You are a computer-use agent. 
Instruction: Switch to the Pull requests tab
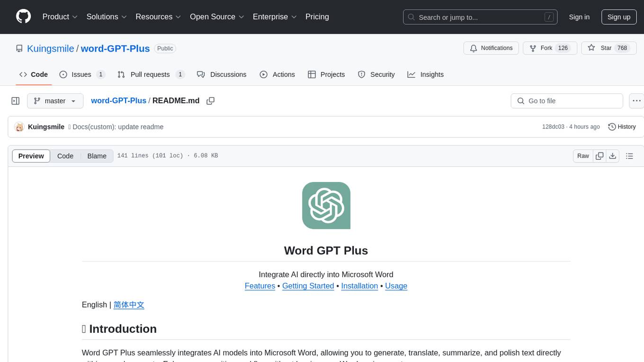pyautogui.click(x=151, y=74)
